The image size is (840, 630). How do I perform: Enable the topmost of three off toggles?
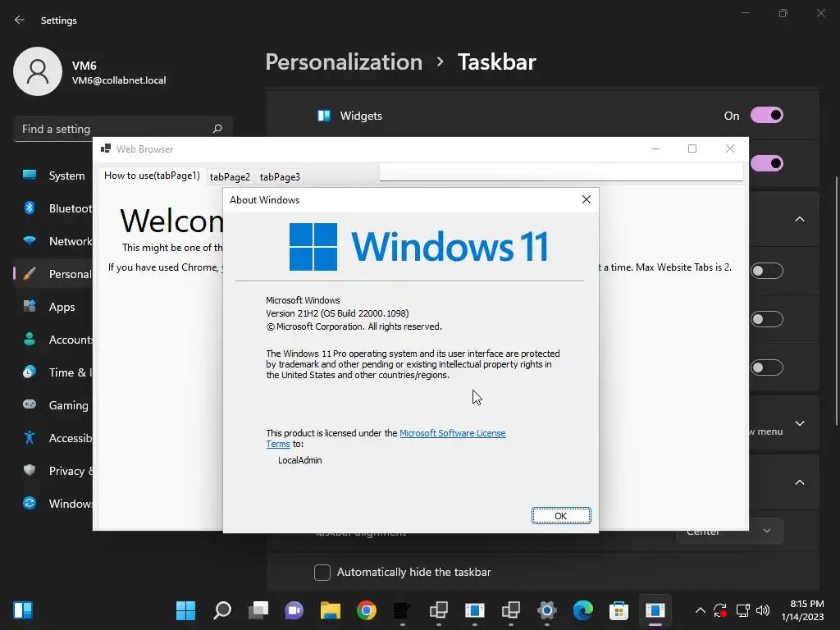point(767,271)
